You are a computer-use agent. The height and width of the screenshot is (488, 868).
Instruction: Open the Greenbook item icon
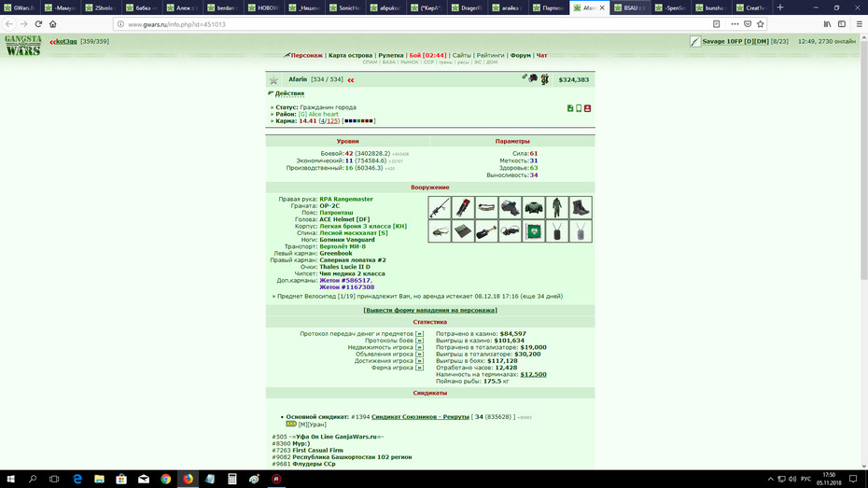click(463, 231)
